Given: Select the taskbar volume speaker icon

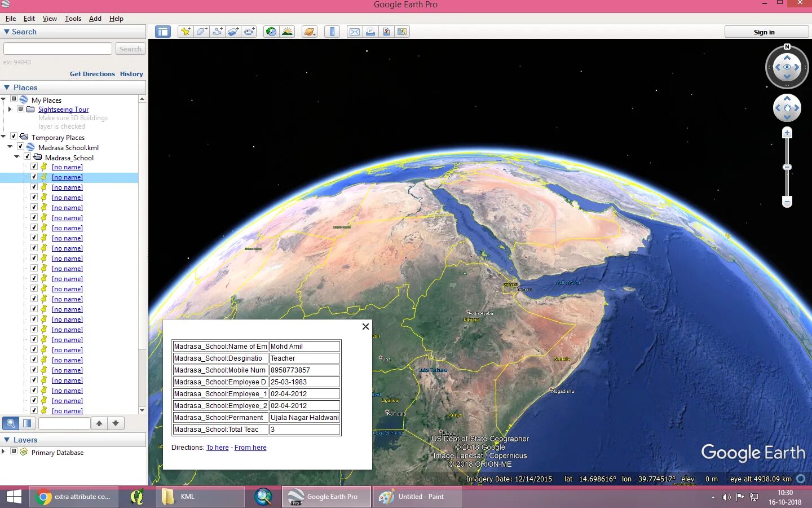Looking at the screenshot, I should (726, 497).
